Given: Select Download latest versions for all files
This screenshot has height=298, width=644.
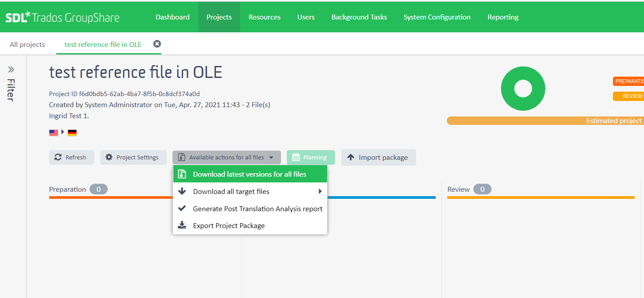Looking at the screenshot, I should [250, 174].
